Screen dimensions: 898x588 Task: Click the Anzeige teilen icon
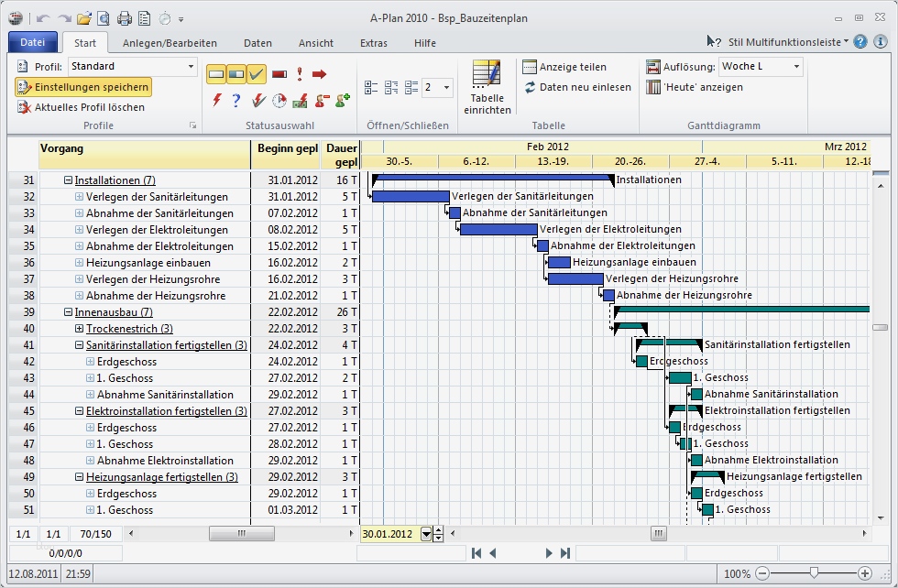pyautogui.click(x=529, y=67)
